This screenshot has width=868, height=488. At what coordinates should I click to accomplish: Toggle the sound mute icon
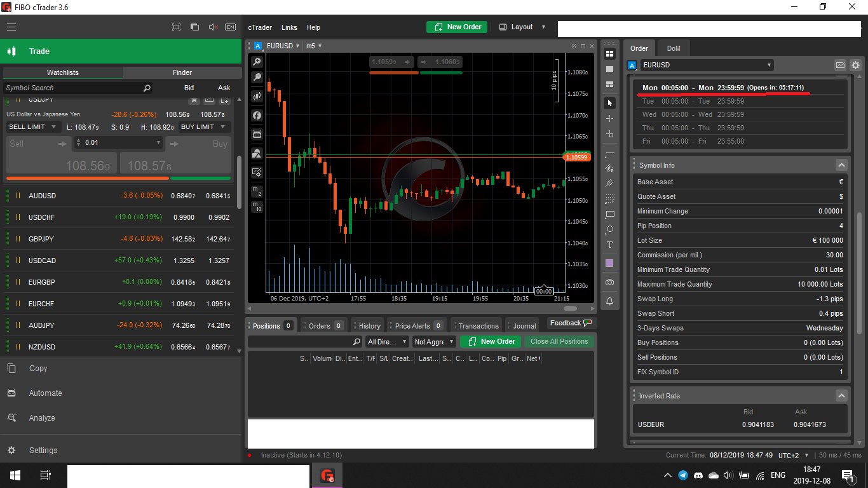point(213,27)
